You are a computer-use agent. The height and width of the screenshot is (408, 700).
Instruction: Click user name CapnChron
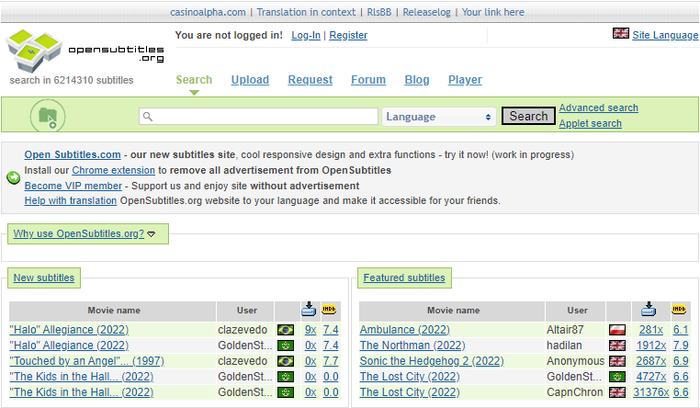click(x=575, y=392)
